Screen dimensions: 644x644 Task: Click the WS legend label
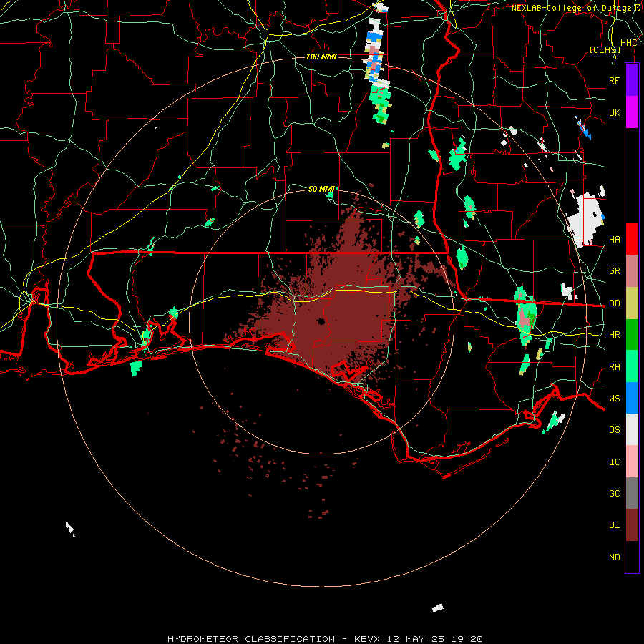[614, 399]
